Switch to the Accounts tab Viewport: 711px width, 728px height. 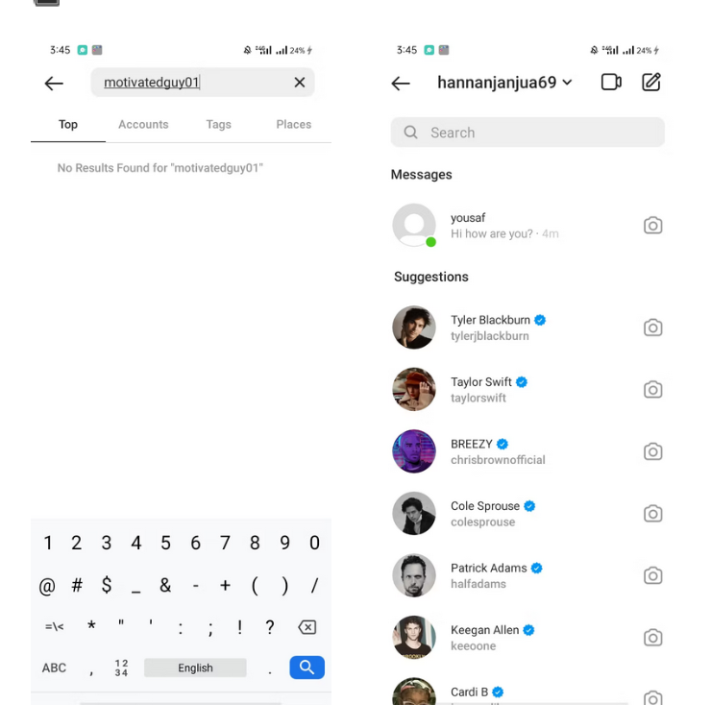click(x=143, y=125)
